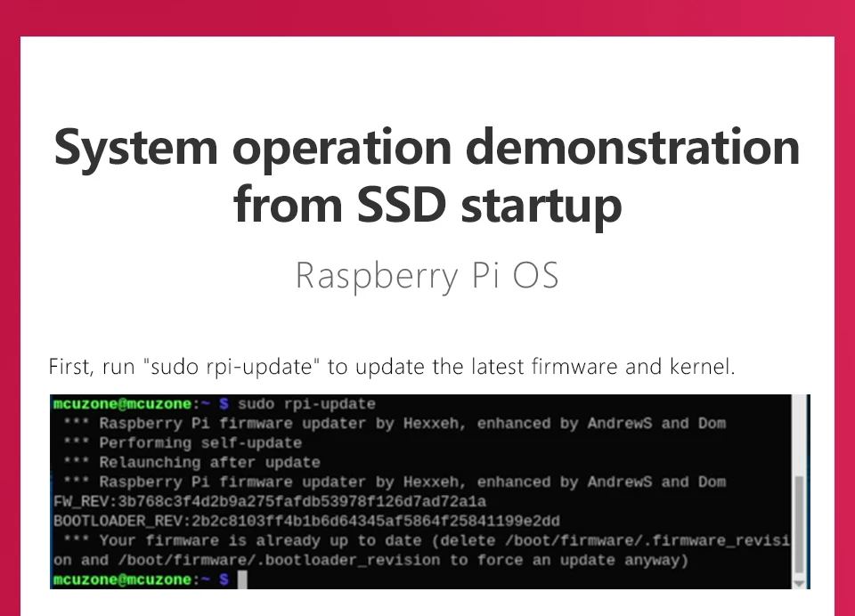Image resolution: width=855 pixels, height=616 pixels.
Task: Click the "sudo rpi-update" command in terminal
Action: [x=307, y=404]
